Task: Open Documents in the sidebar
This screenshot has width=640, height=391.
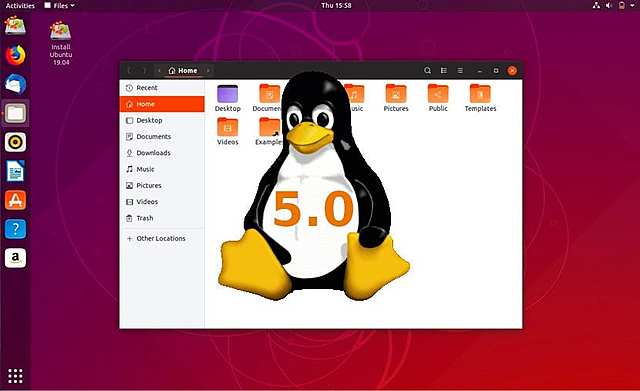Action: tap(162, 137)
